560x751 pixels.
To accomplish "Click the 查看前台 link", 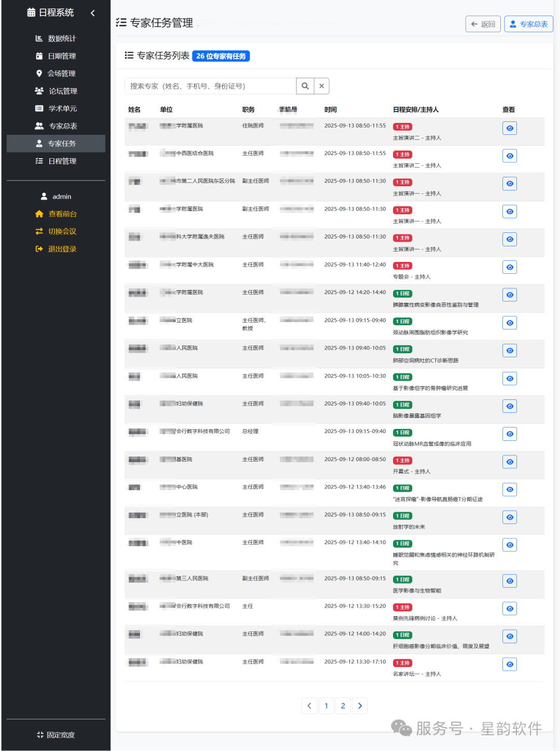I will click(56, 214).
